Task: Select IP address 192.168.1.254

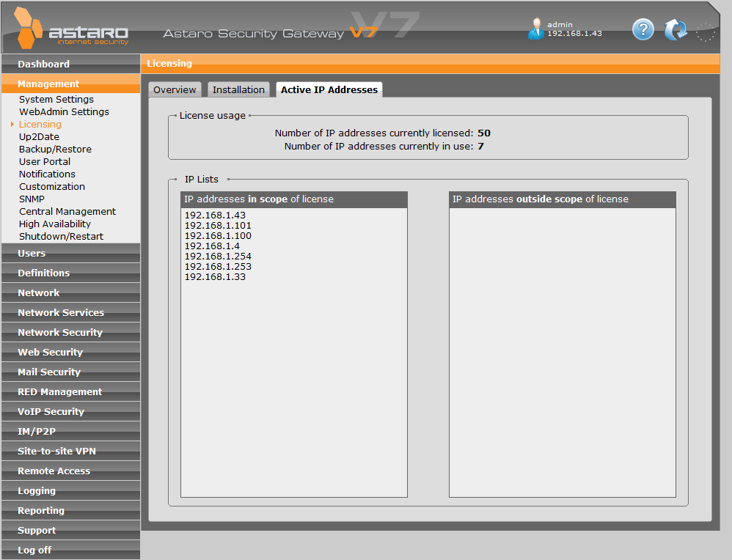Action: [x=218, y=257]
